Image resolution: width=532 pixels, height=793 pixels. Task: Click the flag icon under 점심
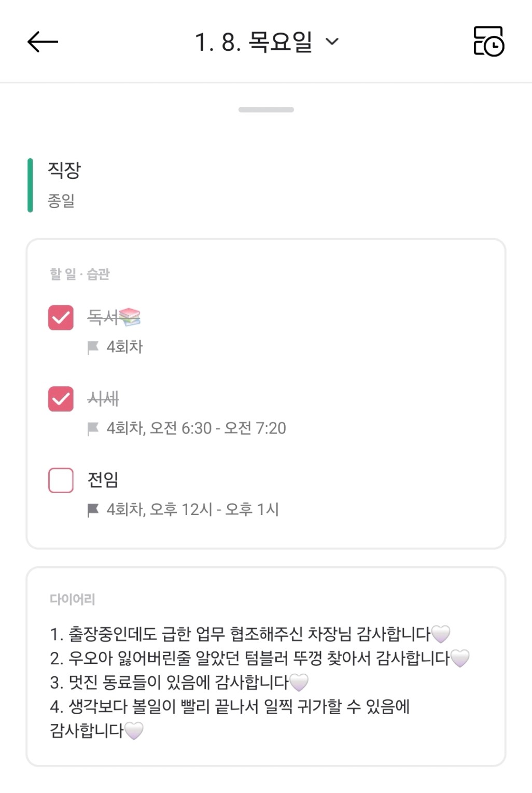(x=93, y=510)
